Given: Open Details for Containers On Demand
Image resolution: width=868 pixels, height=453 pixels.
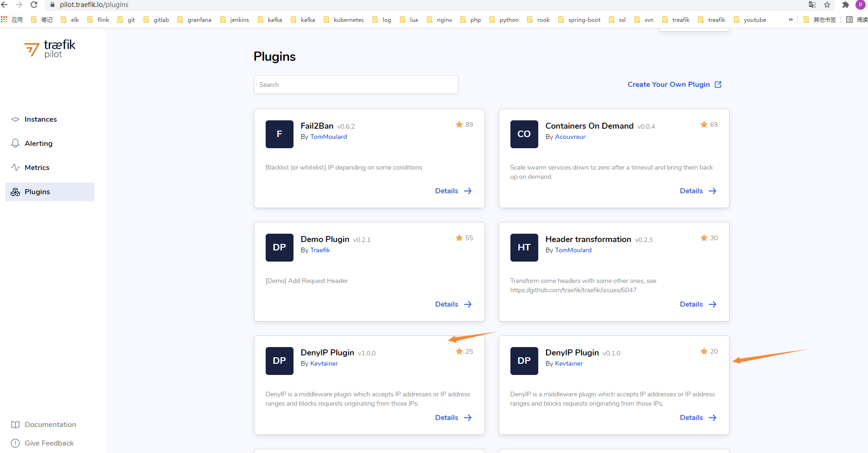Looking at the screenshot, I should coord(698,191).
